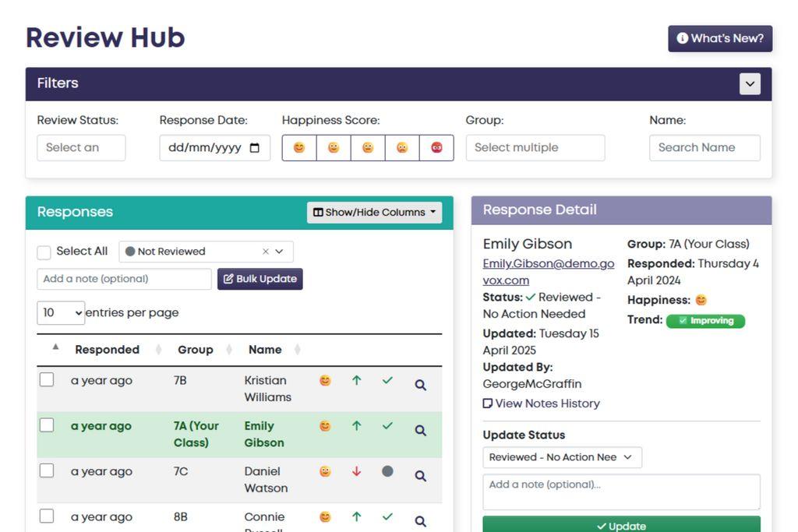Check the box for Kristian Williams row

(x=47, y=380)
